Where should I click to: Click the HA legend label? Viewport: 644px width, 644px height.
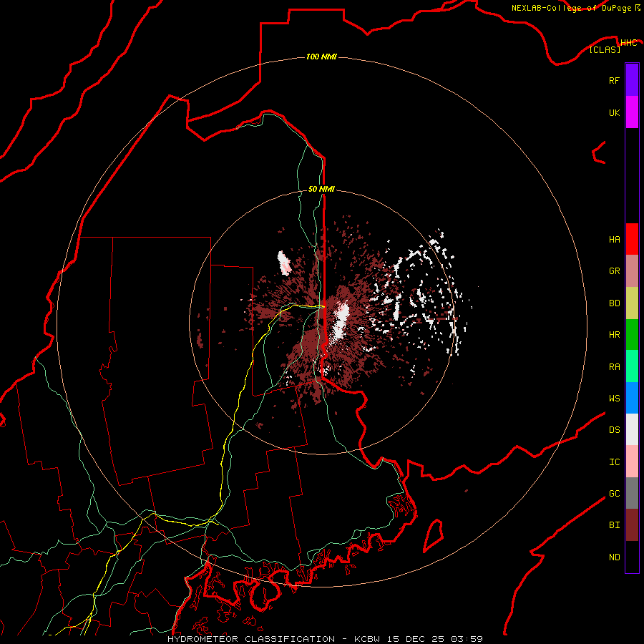614,240
